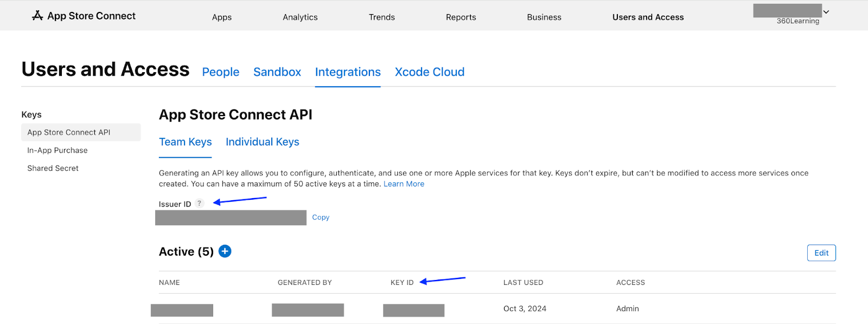Open Trends from the top bar
This screenshot has height=324, width=868.
[381, 17]
